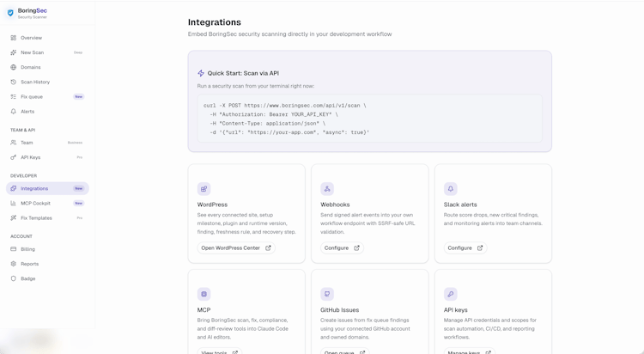Open the Badge page
This screenshot has height=354, width=644.
tap(47, 278)
